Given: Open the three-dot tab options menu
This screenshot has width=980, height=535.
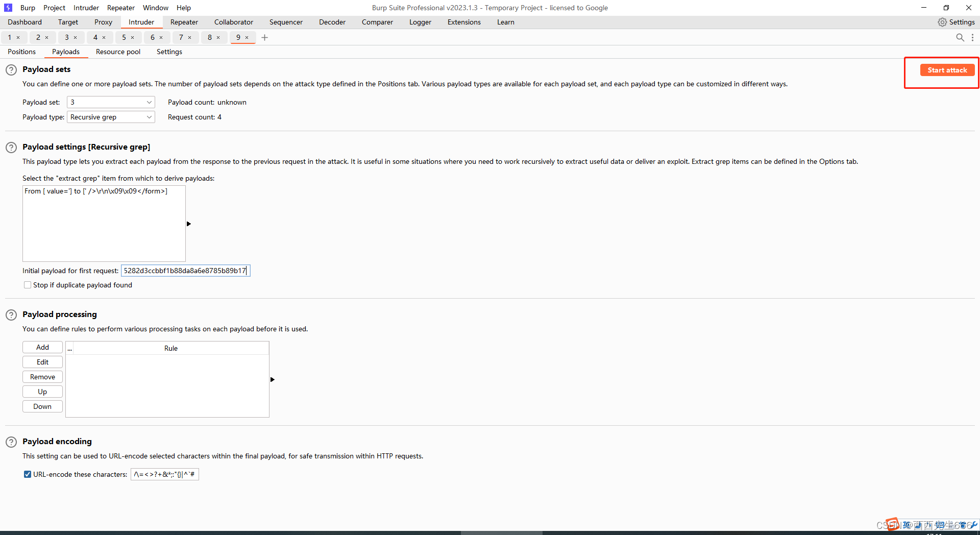Looking at the screenshot, I should [x=972, y=37].
